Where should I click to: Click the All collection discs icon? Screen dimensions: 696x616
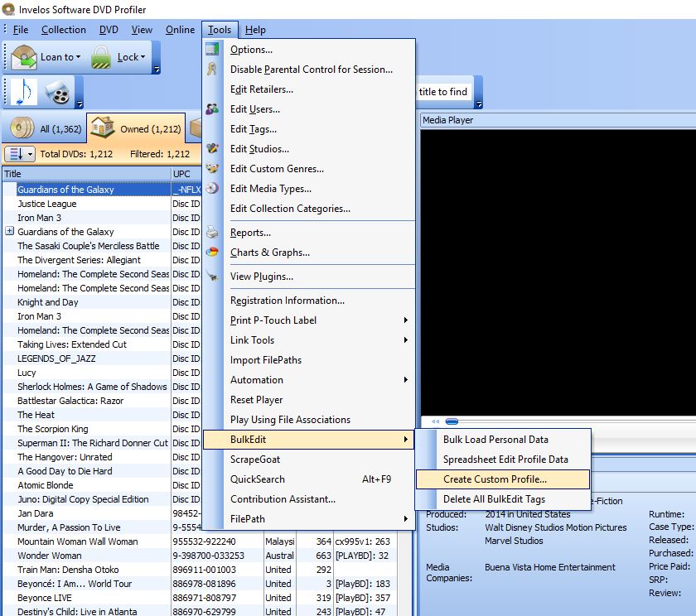[x=22, y=128]
